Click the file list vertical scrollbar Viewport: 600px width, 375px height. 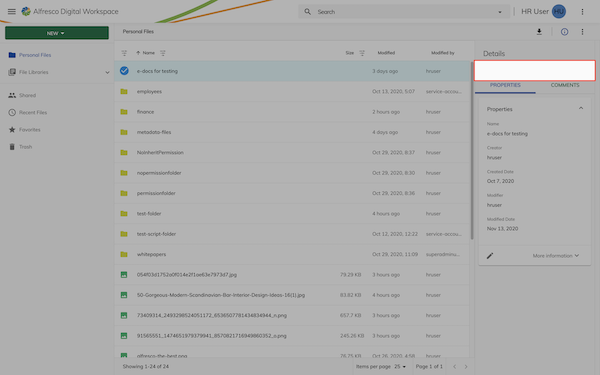pyautogui.click(x=472, y=150)
